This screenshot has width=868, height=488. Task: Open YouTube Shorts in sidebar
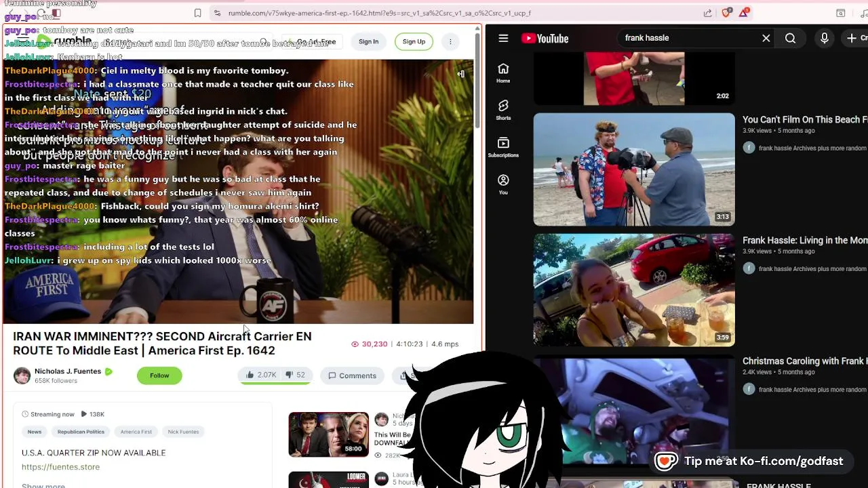(x=503, y=110)
